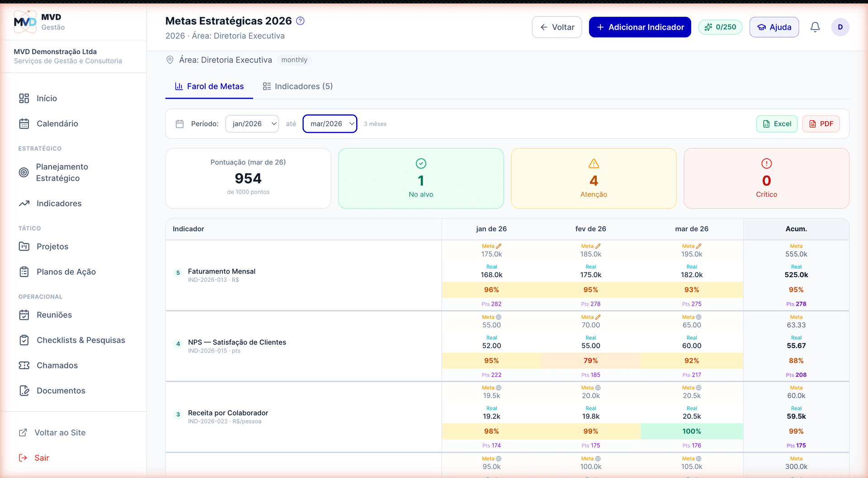Open the jan/2026 start period dropdown
This screenshot has width=868, height=478.
coord(252,124)
